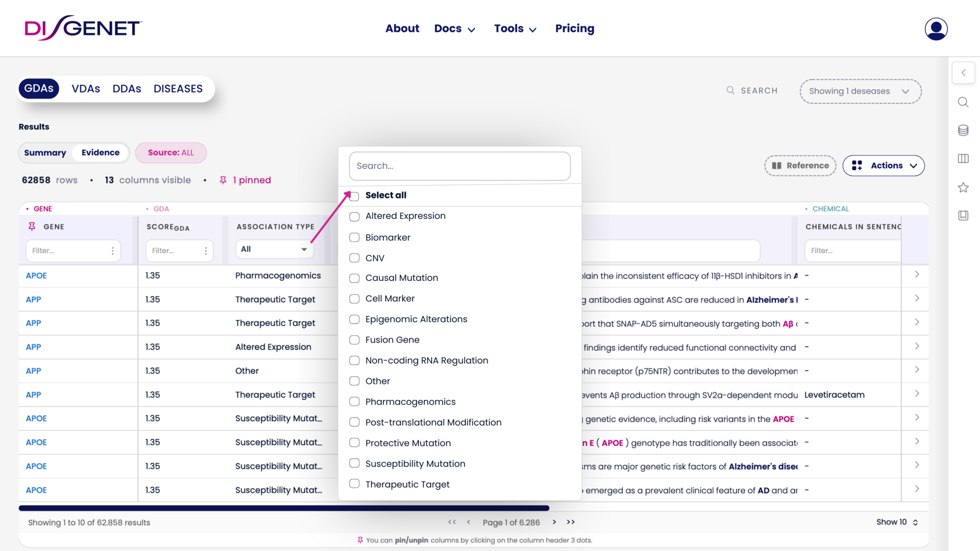Focus dropdown Search field

460,166
